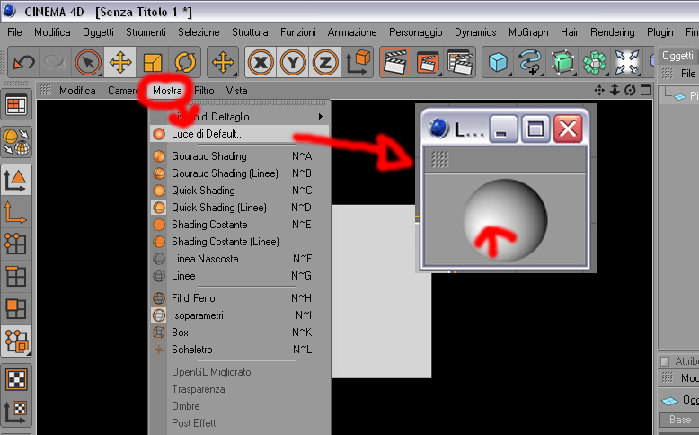
Task: Select the Points mode sidebar icon
Action: 15,244
